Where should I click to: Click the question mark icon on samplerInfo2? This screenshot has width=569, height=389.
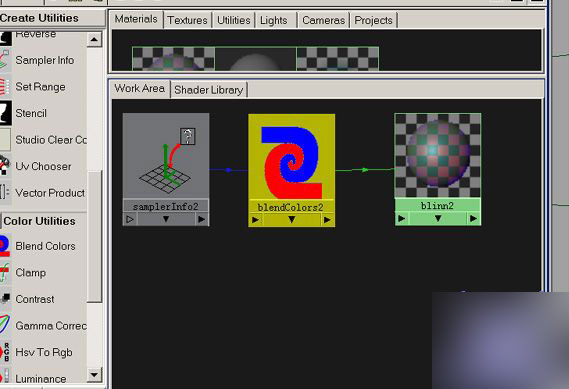point(188,136)
